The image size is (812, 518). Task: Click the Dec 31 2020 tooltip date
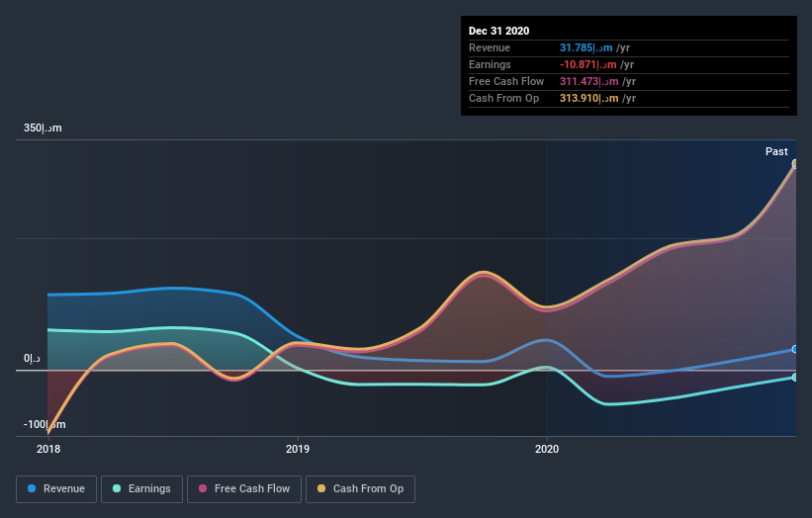pos(498,31)
